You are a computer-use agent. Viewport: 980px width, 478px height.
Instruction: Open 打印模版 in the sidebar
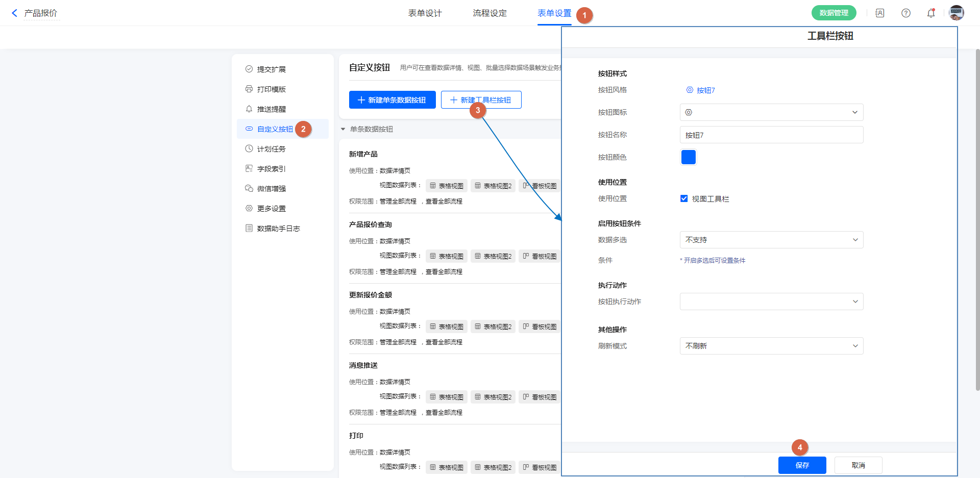click(271, 89)
